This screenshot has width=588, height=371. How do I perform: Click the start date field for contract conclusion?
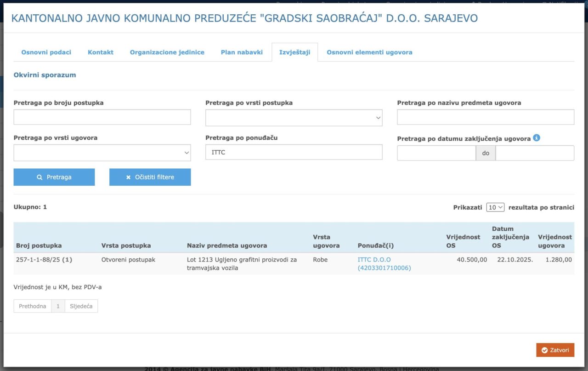tap(436, 153)
